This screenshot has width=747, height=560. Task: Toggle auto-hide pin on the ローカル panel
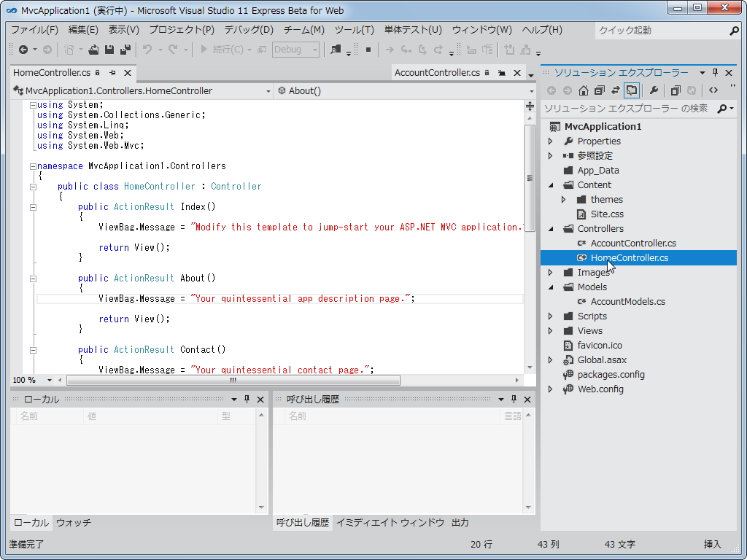click(x=248, y=399)
